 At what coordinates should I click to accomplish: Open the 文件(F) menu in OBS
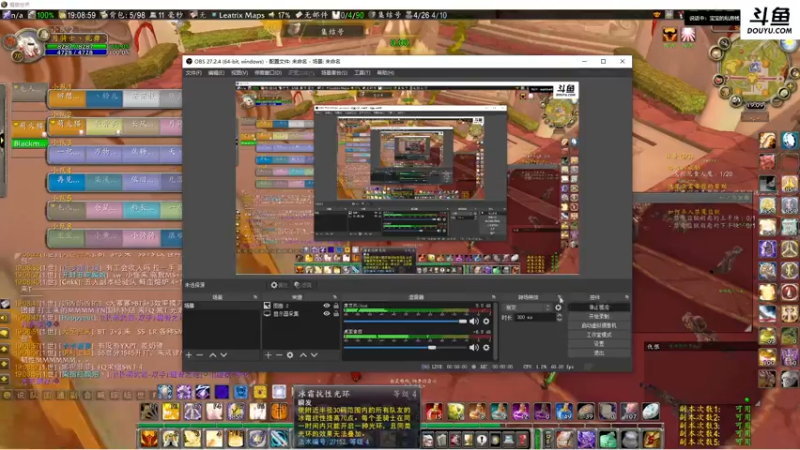193,73
